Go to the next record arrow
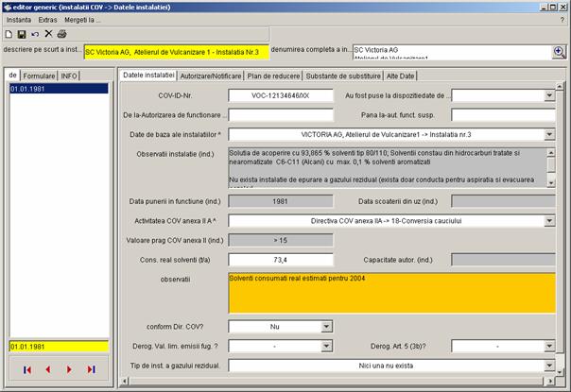Image resolution: width=571 pixels, height=392 pixels. [x=70, y=369]
